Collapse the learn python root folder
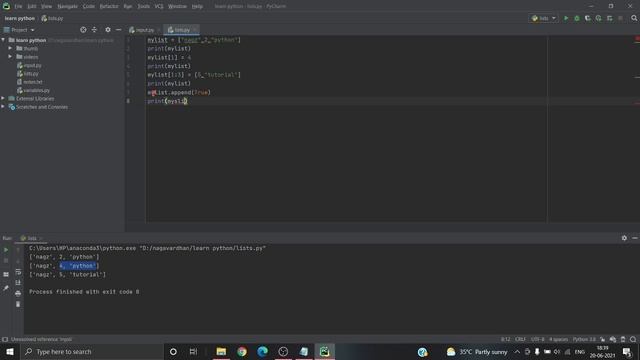Viewport: 640px width, 360px height. (x=3, y=40)
